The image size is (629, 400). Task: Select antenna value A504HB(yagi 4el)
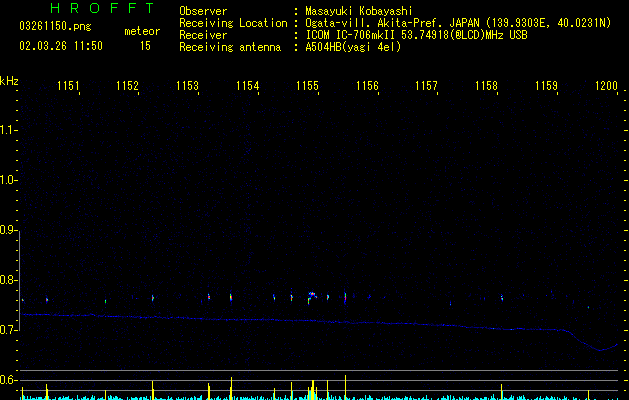[x=353, y=47]
